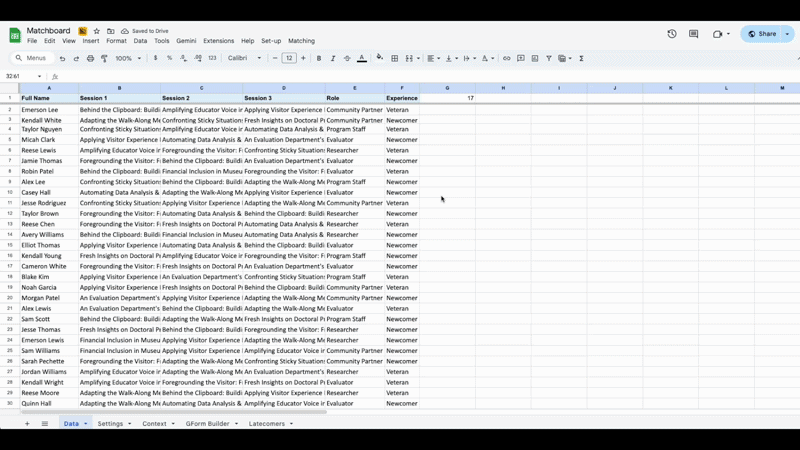This screenshot has width=800, height=450.
Task: Open text color picker
Action: [x=362, y=58]
